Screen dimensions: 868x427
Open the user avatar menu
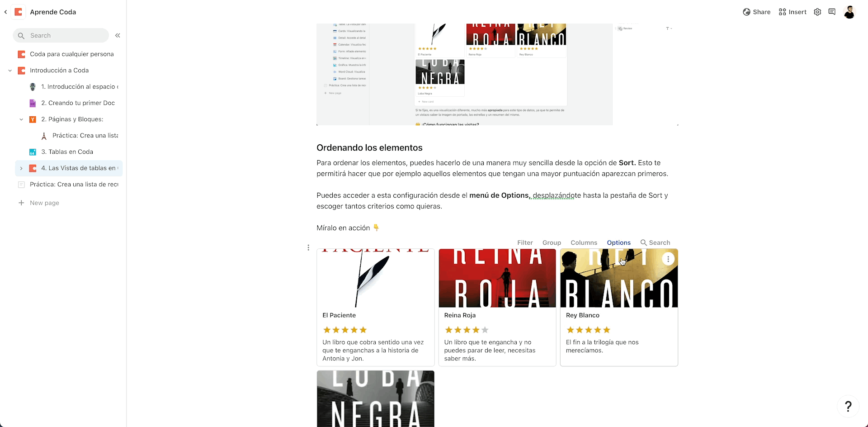click(x=849, y=12)
